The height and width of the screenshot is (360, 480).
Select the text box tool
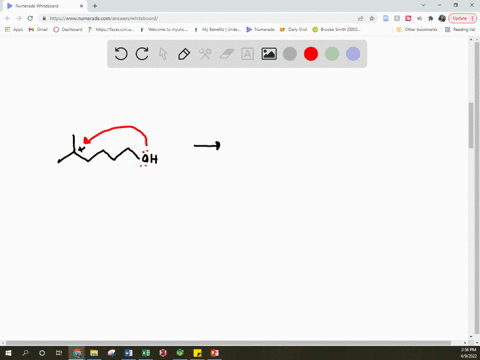[x=247, y=54]
